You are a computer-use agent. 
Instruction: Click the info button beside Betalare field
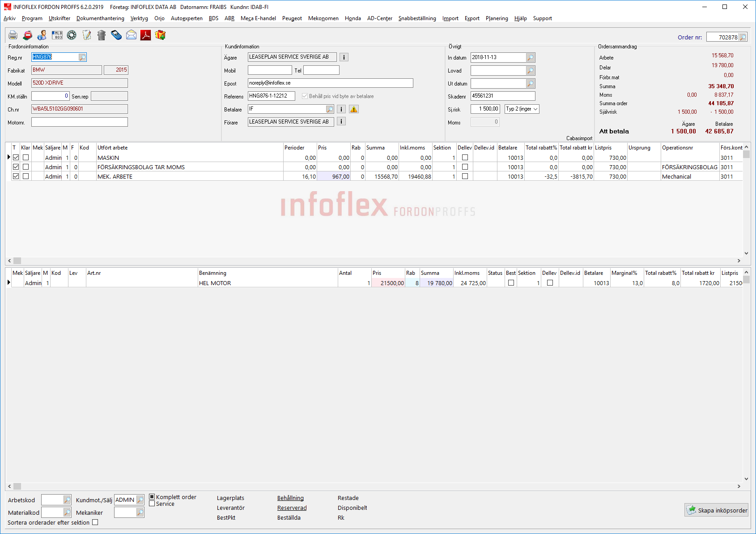(341, 109)
